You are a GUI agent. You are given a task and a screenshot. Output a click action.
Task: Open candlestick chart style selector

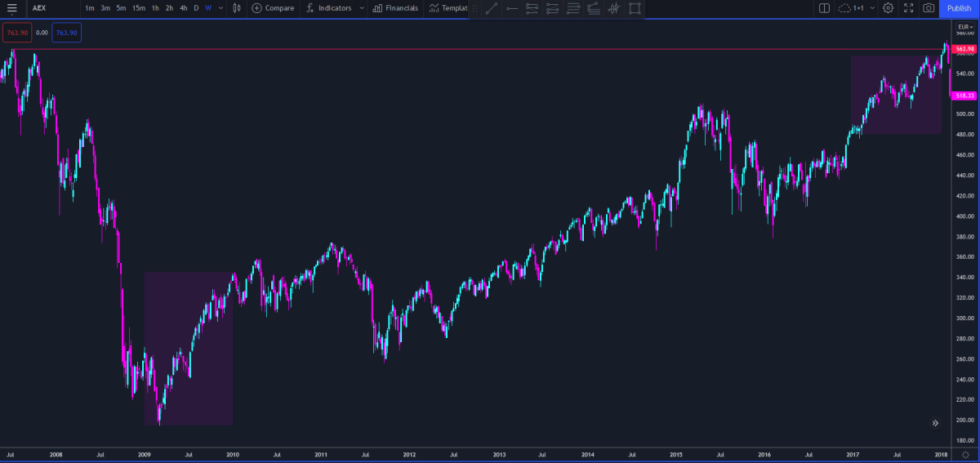(237, 8)
